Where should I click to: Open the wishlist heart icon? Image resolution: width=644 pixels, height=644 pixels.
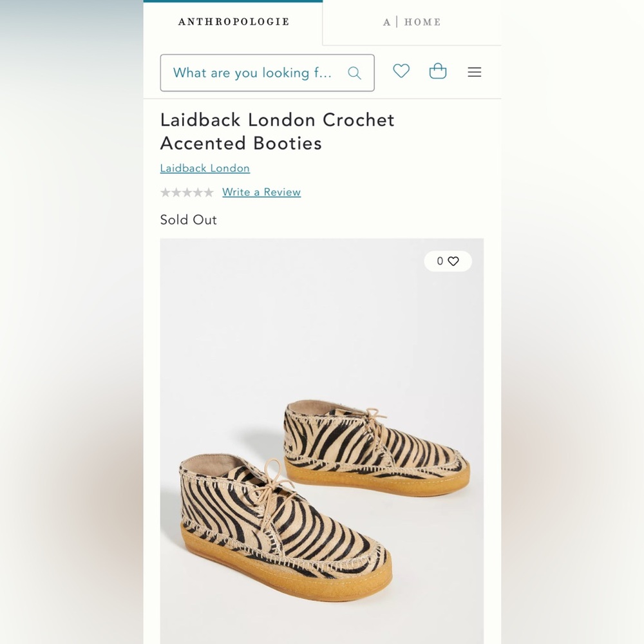click(x=401, y=71)
